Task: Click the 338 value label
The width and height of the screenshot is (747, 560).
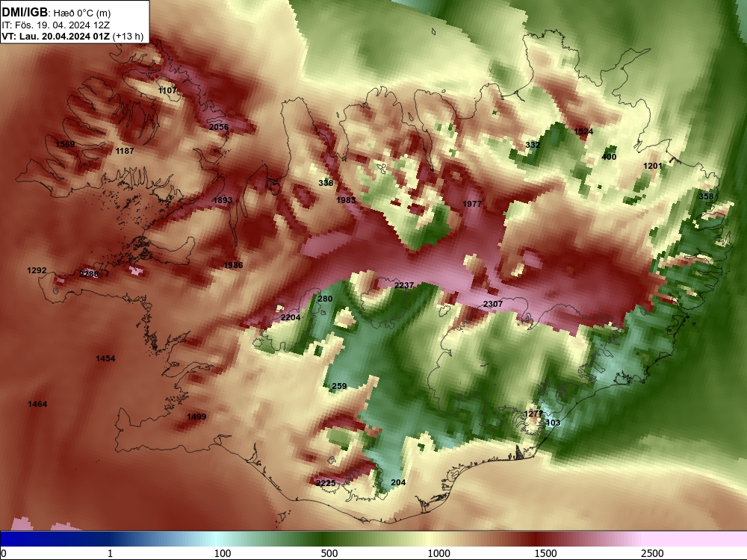Action: point(326,183)
